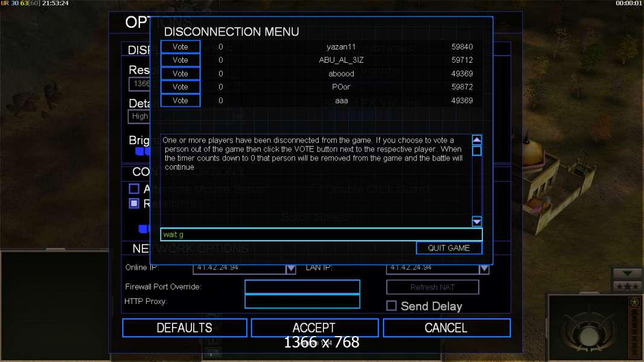Vote to remove player aboood
This screenshot has height=362, width=644.
tap(180, 74)
